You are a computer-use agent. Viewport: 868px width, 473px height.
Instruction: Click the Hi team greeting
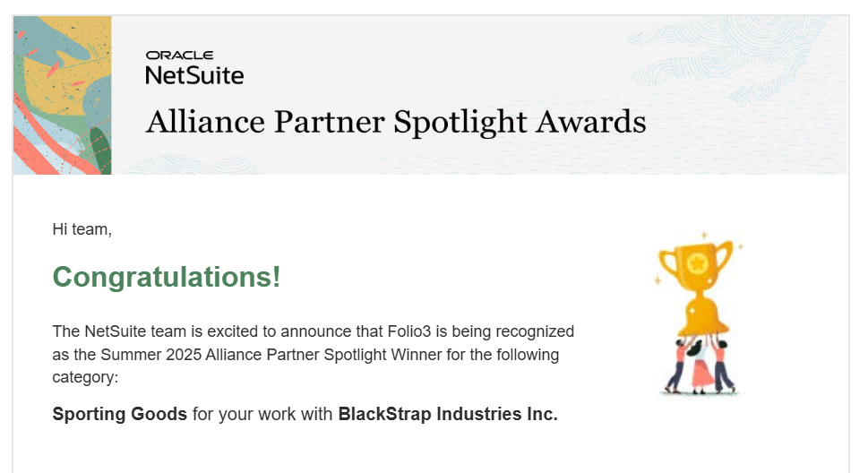click(x=82, y=229)
